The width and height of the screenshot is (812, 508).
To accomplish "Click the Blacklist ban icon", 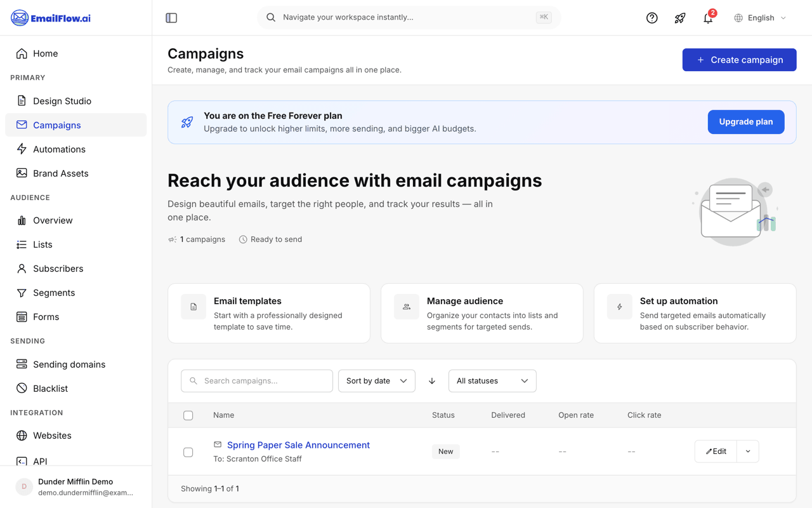I will (22, 389).
